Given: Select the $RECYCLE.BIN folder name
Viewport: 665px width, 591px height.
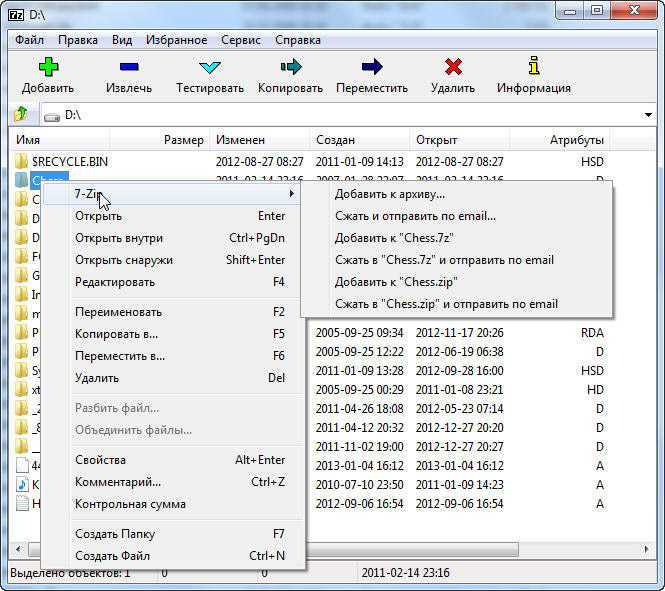Looking at the screenshot, I should tap(70, 162).
